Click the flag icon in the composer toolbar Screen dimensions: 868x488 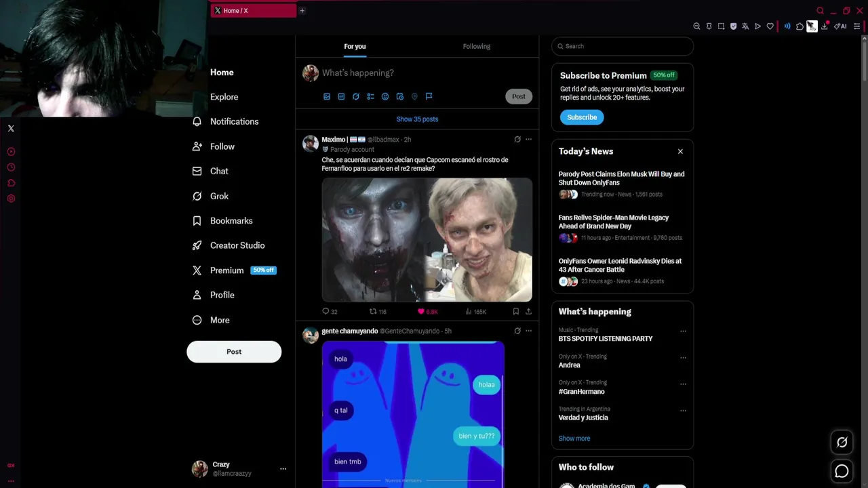[x=429, y=97]
